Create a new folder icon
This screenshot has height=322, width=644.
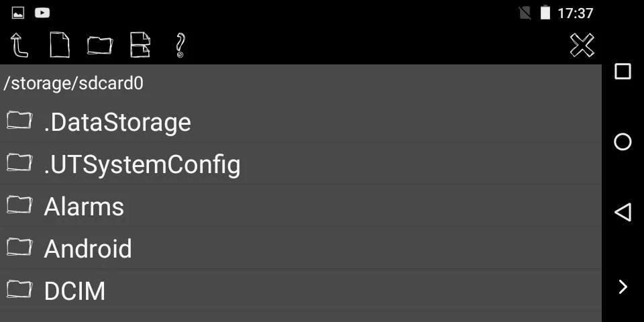(x=99, y=45)
